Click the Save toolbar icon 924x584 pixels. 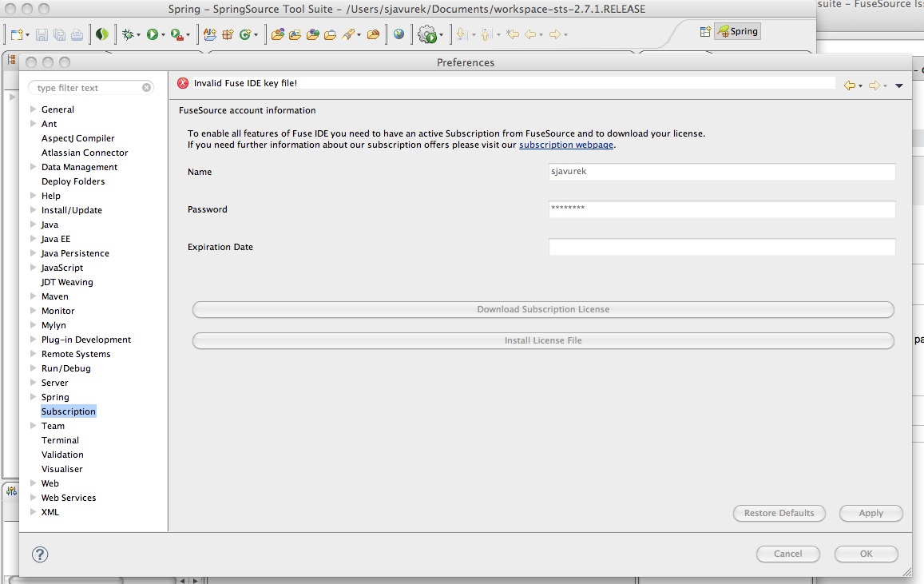pos(42,35)
